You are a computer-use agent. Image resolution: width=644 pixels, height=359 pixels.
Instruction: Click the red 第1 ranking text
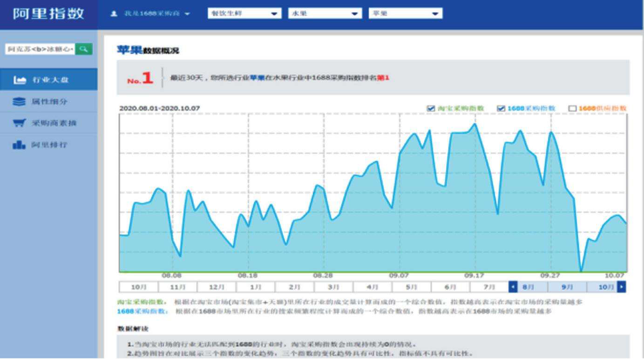pos(383,78)
